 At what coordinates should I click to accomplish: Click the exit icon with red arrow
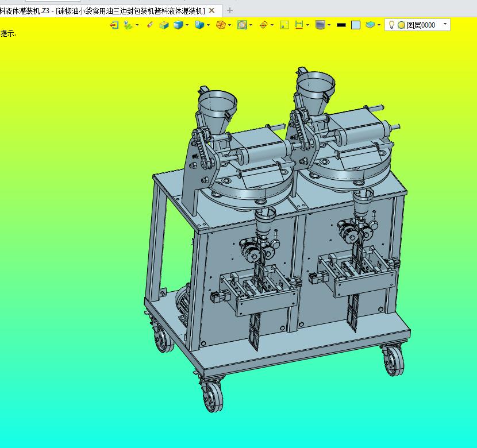[114, 25]
